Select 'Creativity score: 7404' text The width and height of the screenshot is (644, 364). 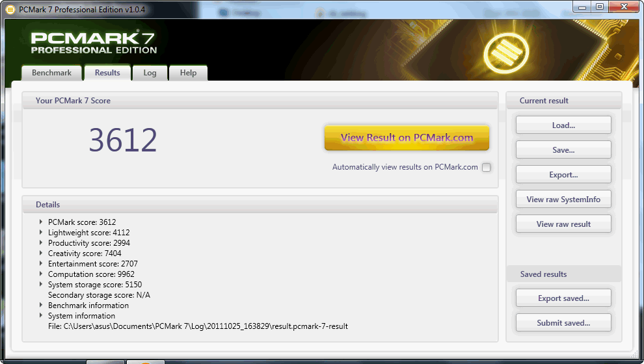point(85,253)
